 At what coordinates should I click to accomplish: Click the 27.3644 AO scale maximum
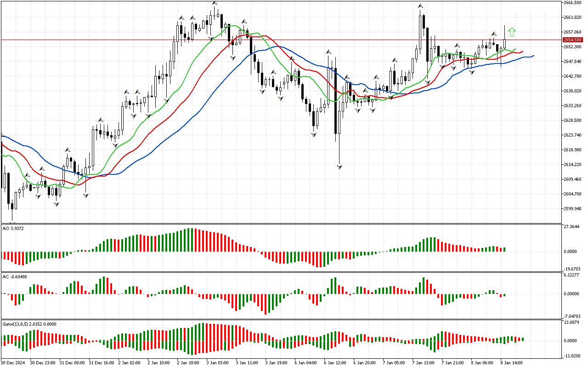(x=571, y=227)
